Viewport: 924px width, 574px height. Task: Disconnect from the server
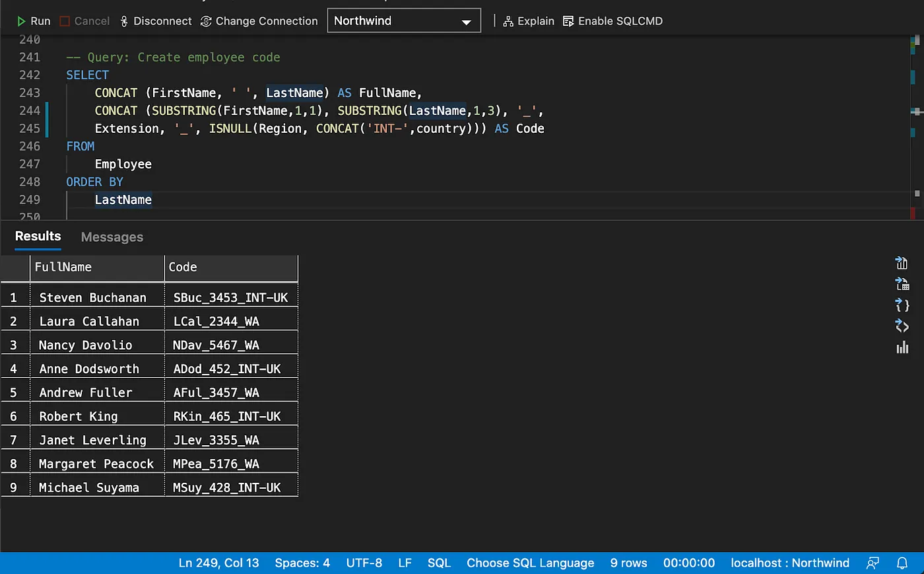[x=156, y=21]
